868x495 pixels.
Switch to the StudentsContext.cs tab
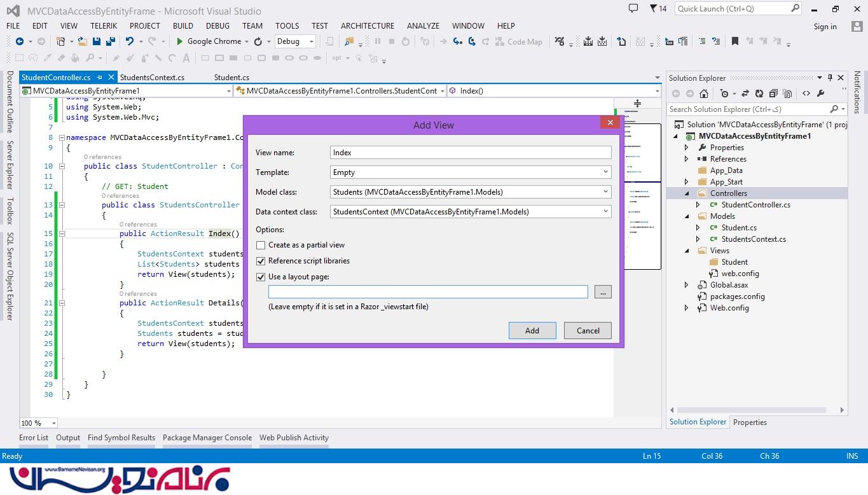click(152, 78)
